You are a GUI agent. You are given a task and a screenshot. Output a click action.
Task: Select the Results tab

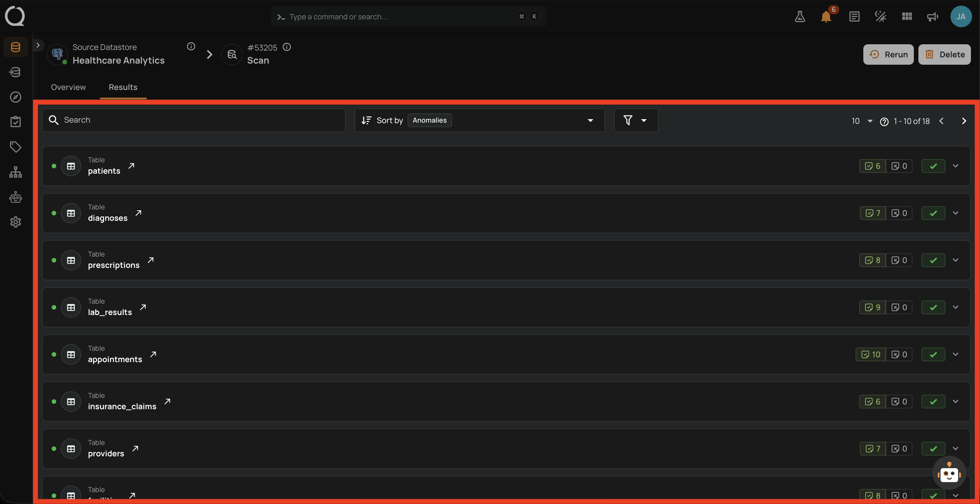pos(123,87)
